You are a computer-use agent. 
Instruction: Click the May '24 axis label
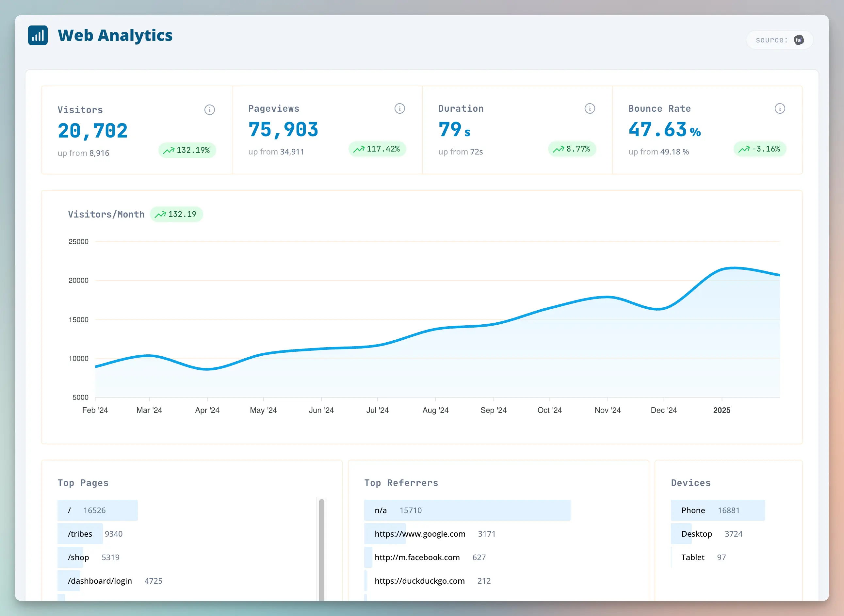coord(264,410)
